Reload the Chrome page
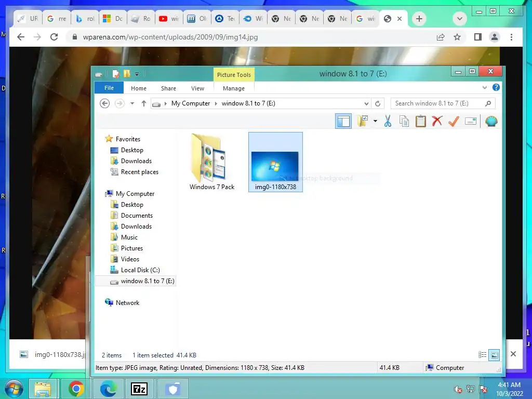 pyautogui.click(x=54, y=37)
